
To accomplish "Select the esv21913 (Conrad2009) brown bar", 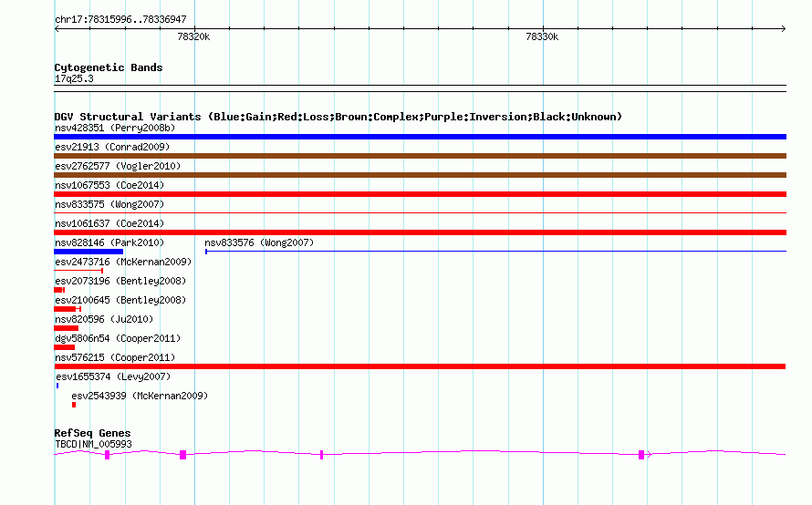I will click(x=420, y=156).
